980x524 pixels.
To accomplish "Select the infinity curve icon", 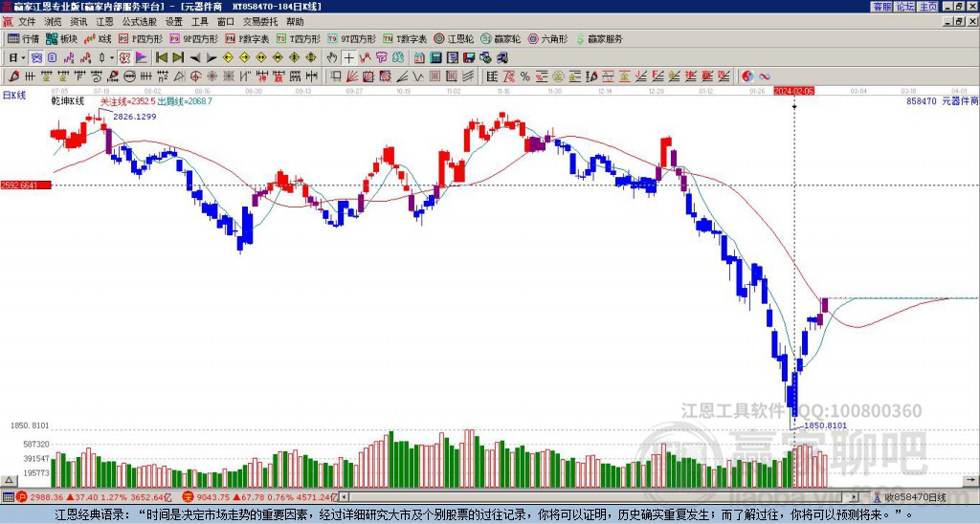I will click(765, 76).
